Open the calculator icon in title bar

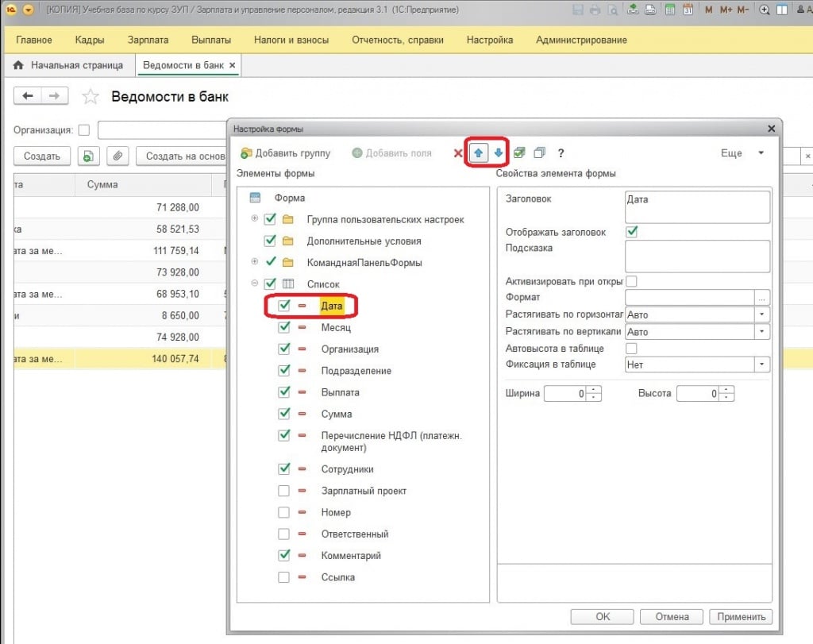tap(670, 10)
